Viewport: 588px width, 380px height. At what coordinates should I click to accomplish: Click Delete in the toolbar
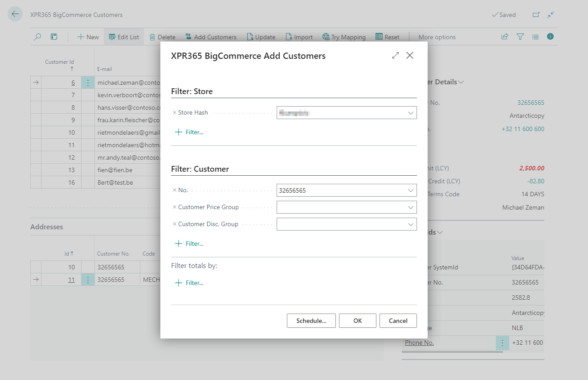162,37
